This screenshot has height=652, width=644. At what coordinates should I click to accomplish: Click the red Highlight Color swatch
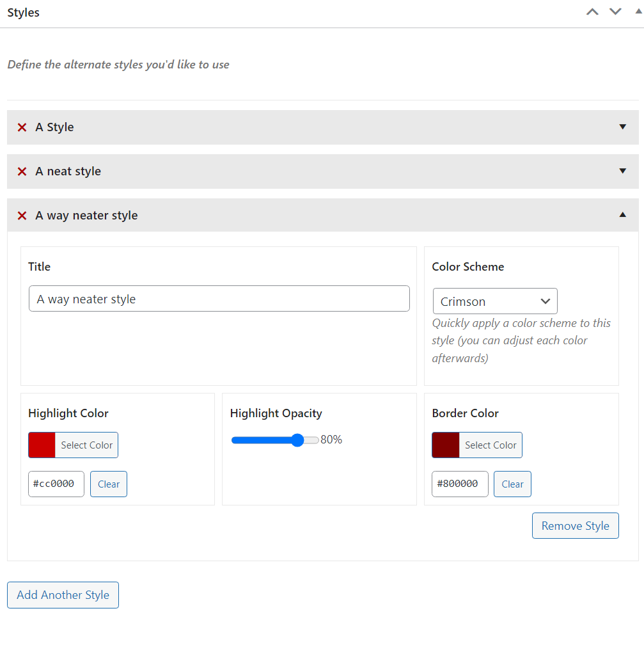pyautogui.click(x=42, y=445)
